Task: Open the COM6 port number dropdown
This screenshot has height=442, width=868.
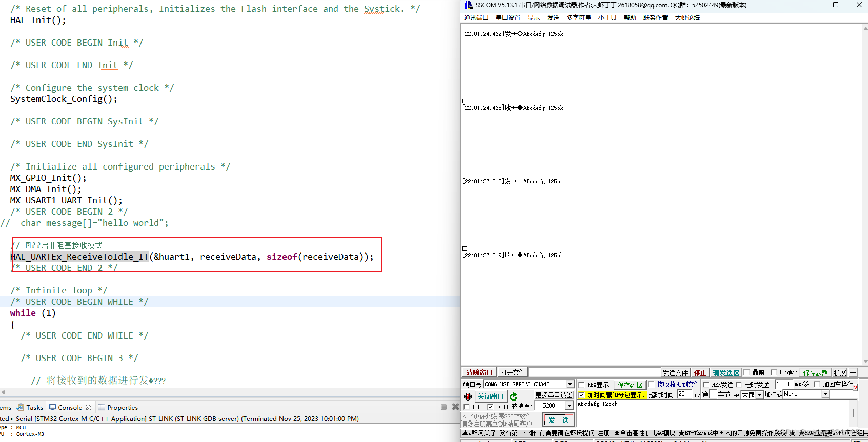Action: 569,384
